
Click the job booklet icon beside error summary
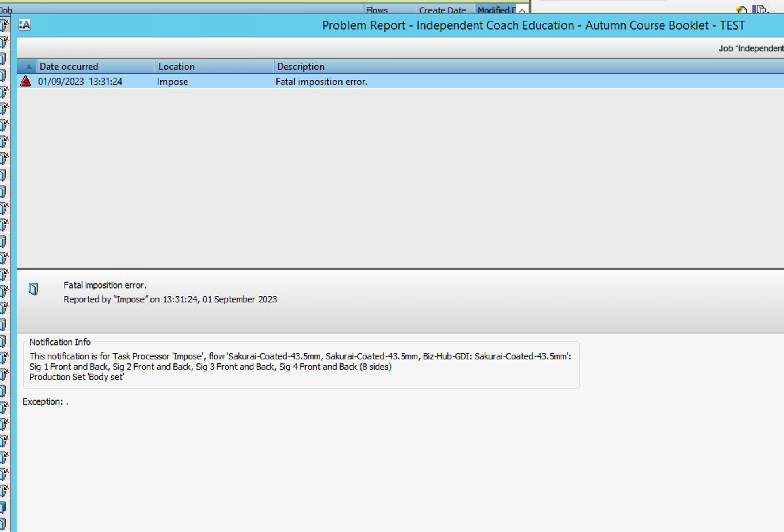click(x=34, y=289)
